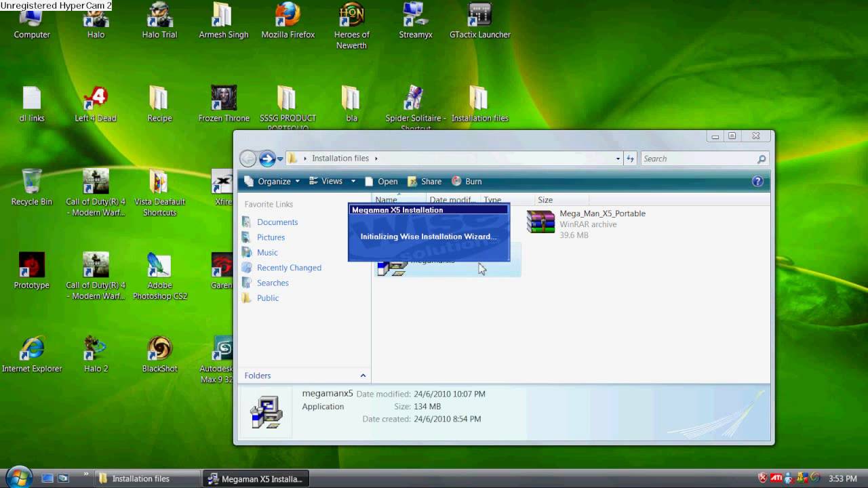
Task: Select the Frozen Throne desktop icon
Action: click(223, 105)
